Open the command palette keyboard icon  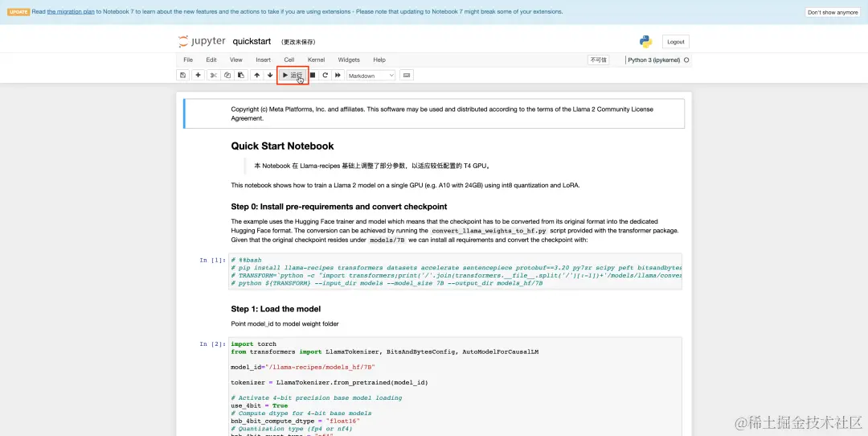[x=407, y=76]
